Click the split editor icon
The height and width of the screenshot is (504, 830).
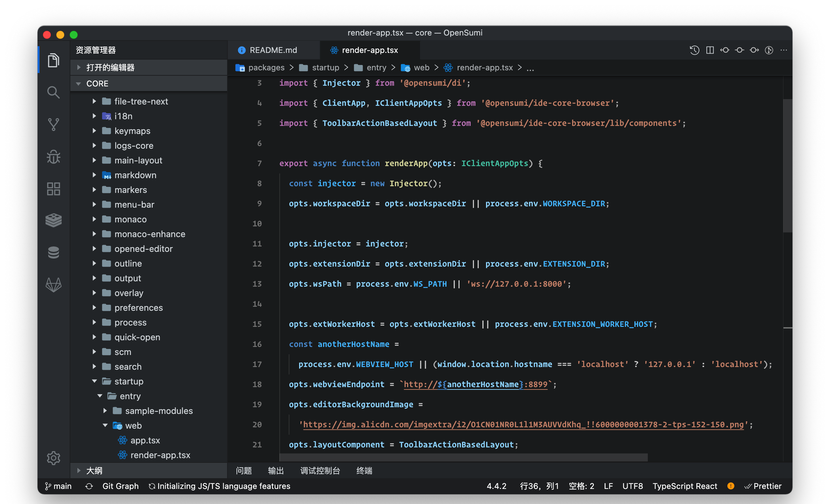pyautogui.click(x=710, y=50)
